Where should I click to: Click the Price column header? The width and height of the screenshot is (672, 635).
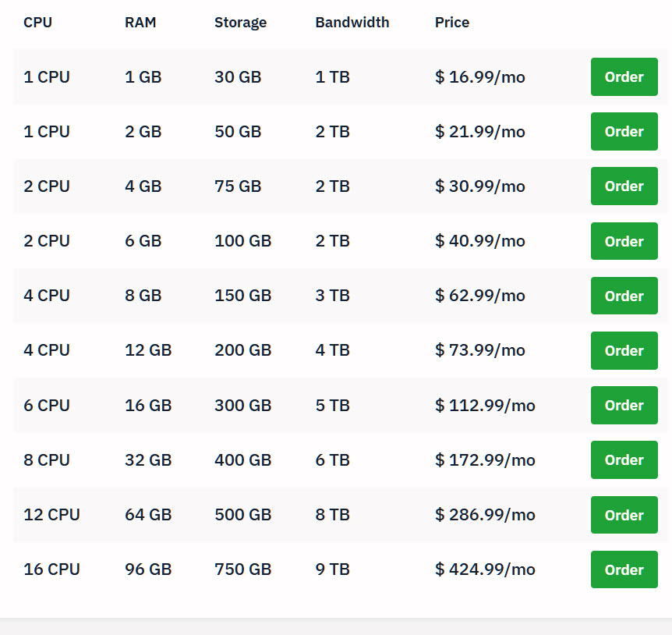(452, 23)
